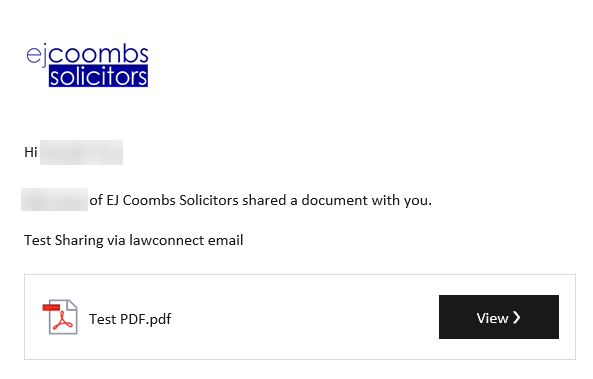The height and width of the screenshot is (379, 593).
Task: Click the Acrobat swirl symbol on the file icon
Action: [x=63, y=322]
